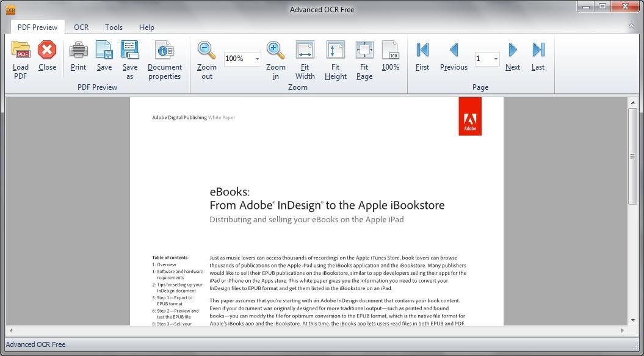Jump to the First page

click(x=422, y=59)
